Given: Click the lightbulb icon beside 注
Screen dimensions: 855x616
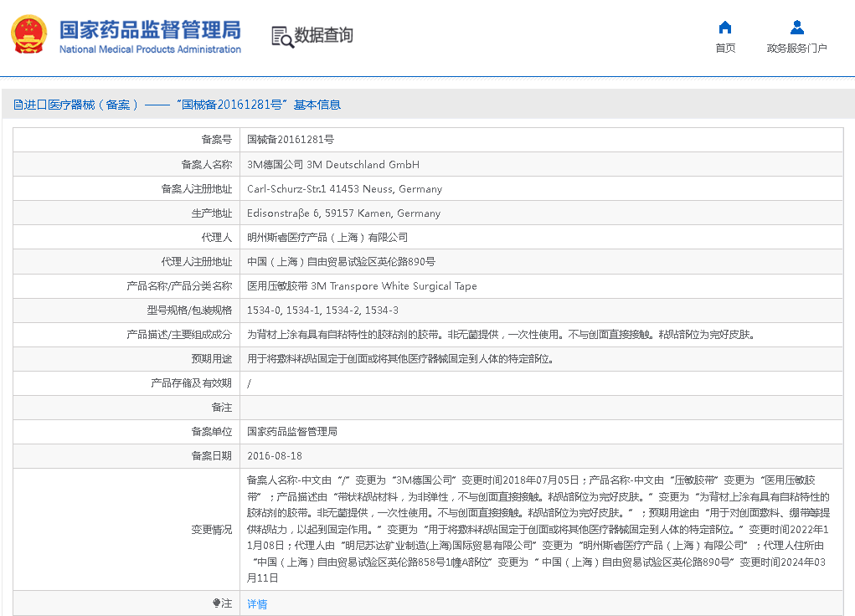Looking at the screenshot, I should [x=216, y=603].
